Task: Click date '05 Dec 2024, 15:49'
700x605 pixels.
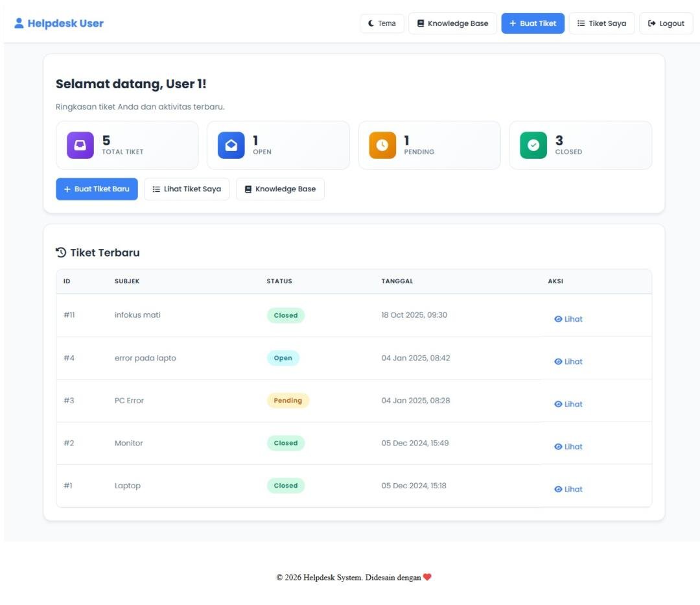Action: click(415, 443)
